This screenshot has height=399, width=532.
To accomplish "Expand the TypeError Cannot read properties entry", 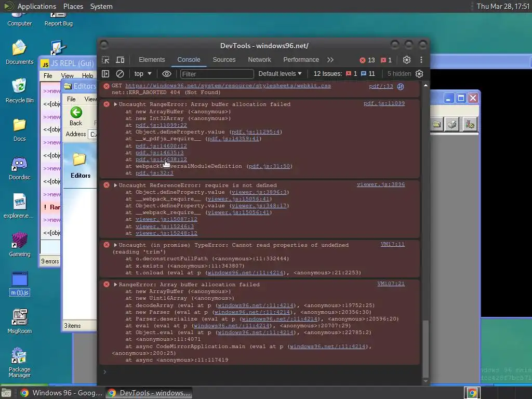I will tap(115, 245).
